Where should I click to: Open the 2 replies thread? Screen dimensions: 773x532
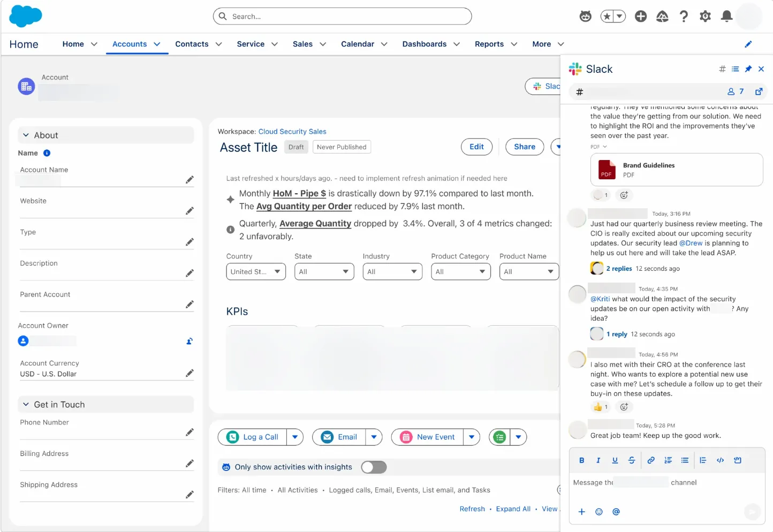pos(619,269)
